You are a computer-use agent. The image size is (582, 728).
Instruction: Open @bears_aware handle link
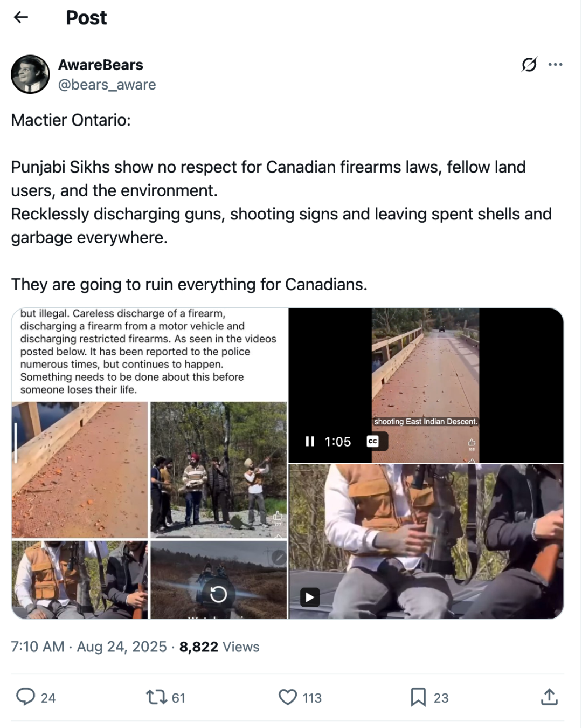(x=107, y=85)
